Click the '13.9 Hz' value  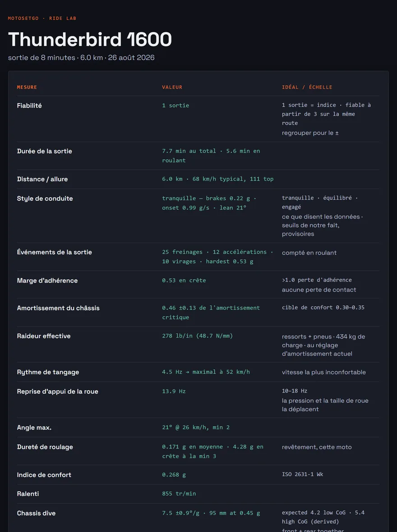point(174,391)
